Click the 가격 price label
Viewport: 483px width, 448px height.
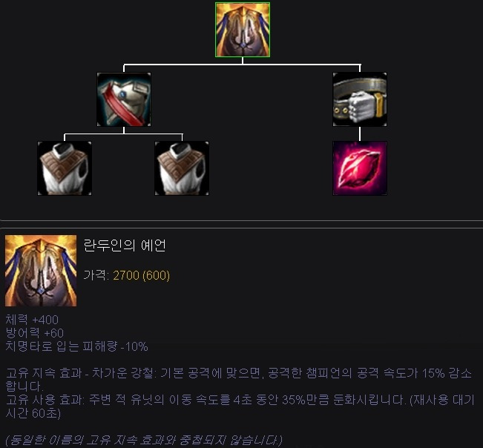click(96, 275)
